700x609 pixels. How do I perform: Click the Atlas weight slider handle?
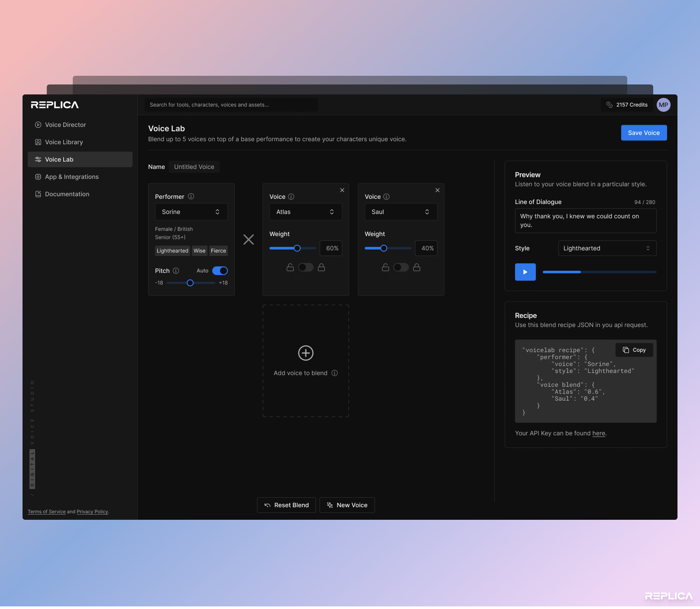tap(297, 248)
